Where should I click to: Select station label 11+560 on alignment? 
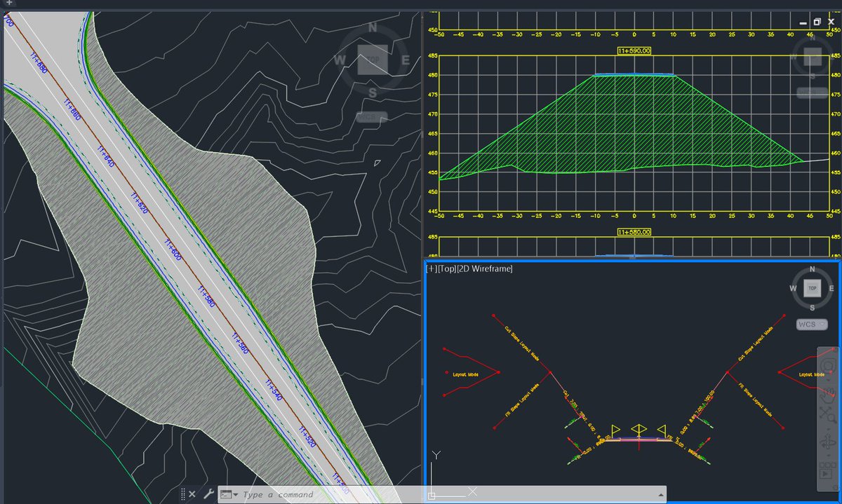tap(240, 343)
